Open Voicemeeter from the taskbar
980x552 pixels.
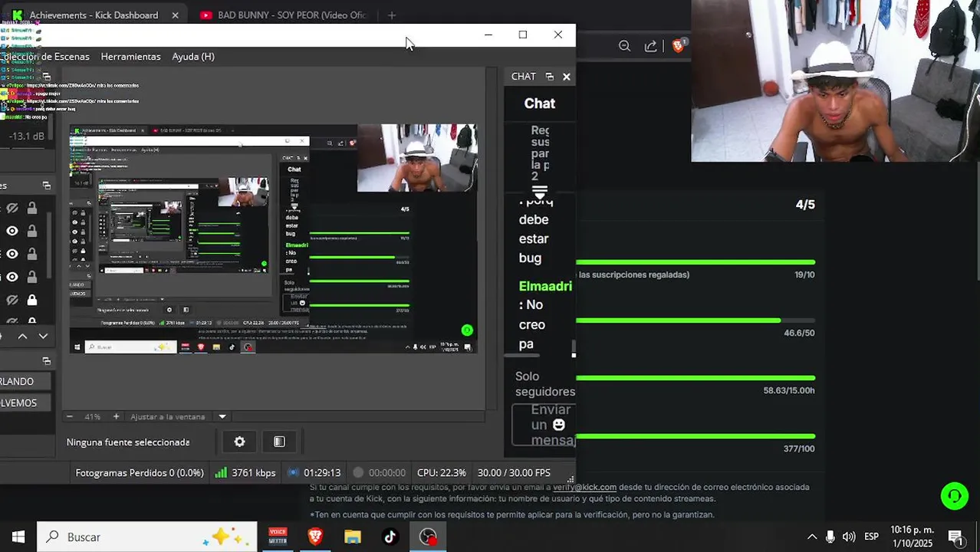pyautogui.click(x=278, y=537)
